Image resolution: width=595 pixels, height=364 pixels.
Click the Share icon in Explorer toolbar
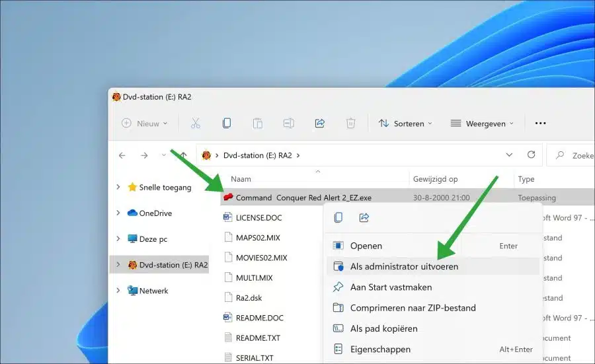320,124
